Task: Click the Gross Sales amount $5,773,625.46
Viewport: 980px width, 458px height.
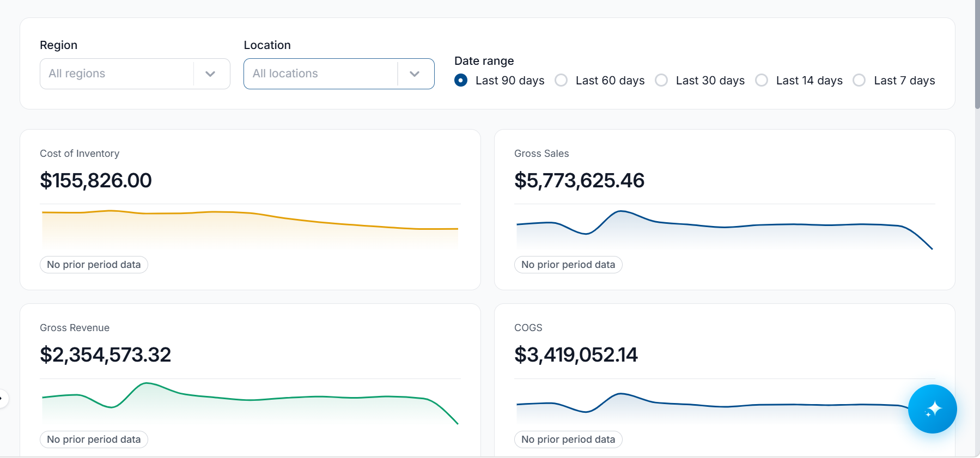Action: click(579, 180)
